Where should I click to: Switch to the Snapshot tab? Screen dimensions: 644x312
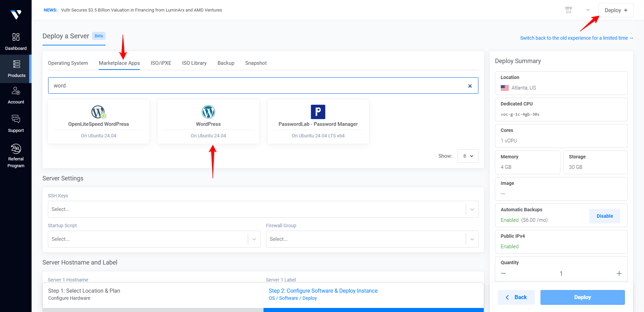256,63
